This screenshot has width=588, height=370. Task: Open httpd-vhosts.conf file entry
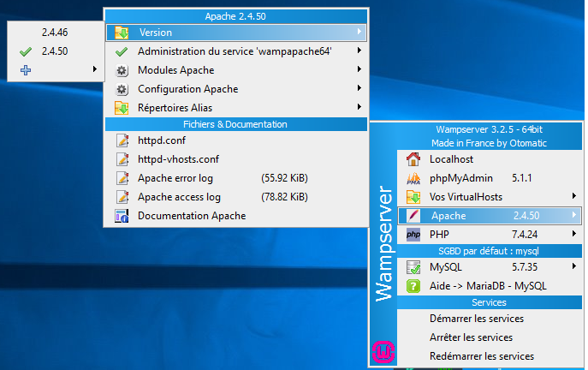pyautogui.click(x=236, y=159)
